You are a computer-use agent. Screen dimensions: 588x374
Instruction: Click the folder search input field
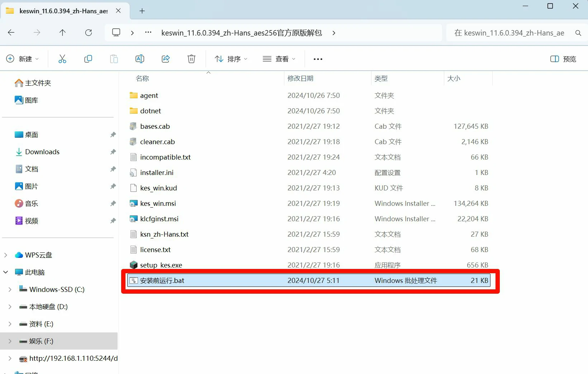(x=509, y=33)
